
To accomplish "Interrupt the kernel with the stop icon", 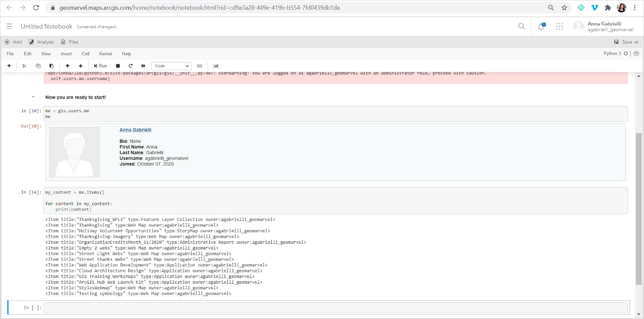I will click(118, 66).
